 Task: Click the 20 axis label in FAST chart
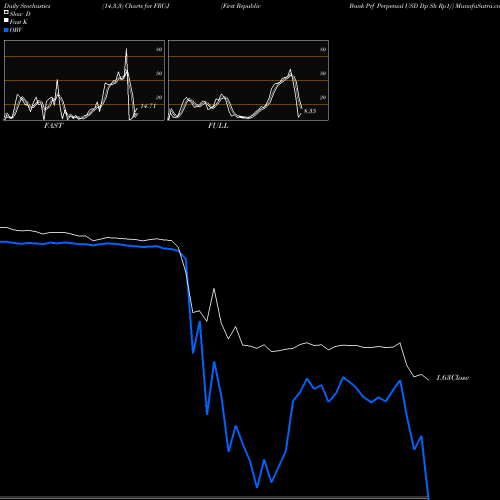point(159,97)
